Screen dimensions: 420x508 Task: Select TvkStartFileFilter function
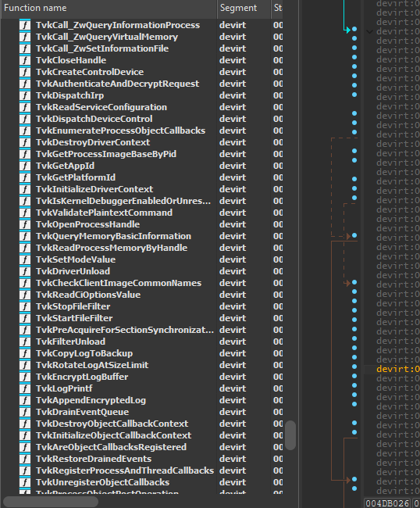[74, 318]
